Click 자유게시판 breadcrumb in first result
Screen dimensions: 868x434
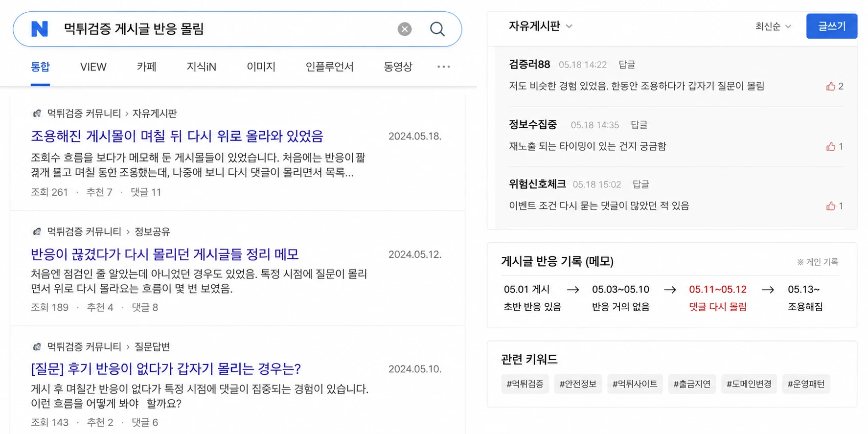point(155,114)
